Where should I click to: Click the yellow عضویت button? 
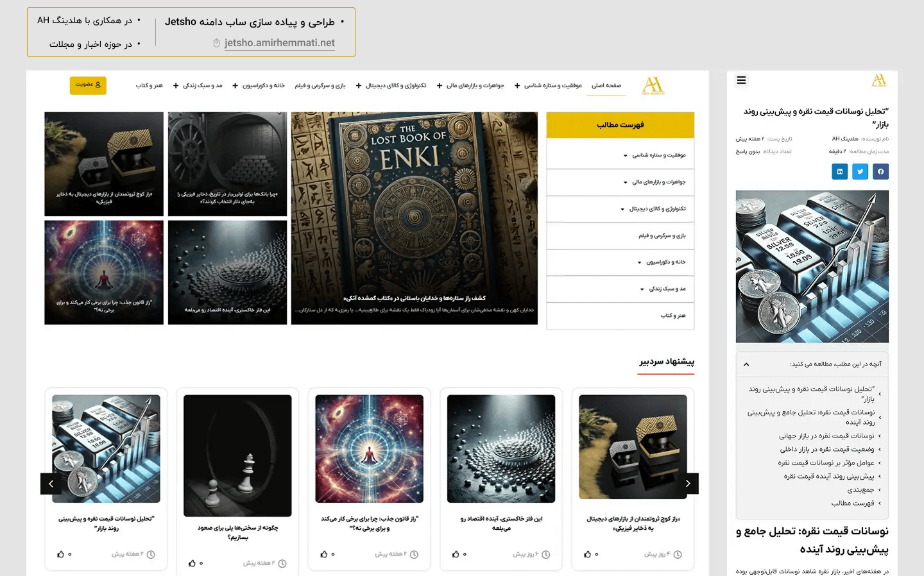coord(88,85)
